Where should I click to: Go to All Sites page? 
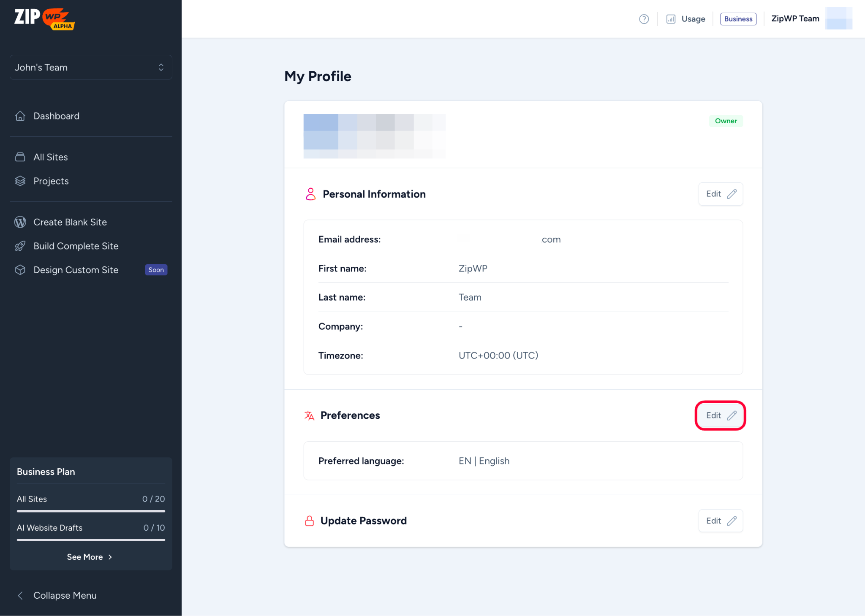[51, 157]
